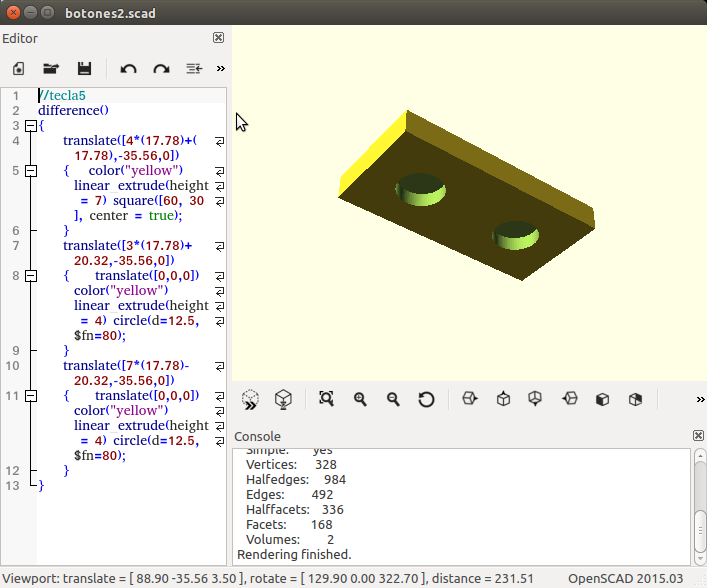This screenshot has width=707, height=588.
Task: Click the Preview render icon
Action: click(x=250, y=400)
